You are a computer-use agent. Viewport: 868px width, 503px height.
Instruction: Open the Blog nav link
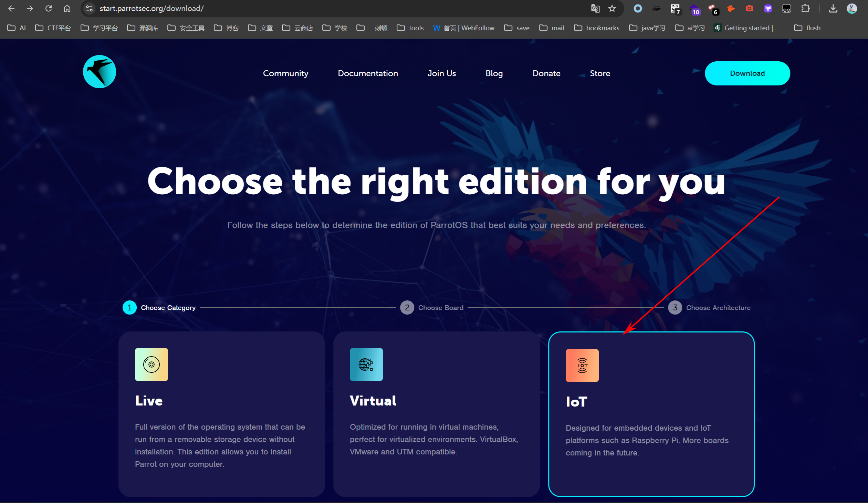[x=494, y=73]
